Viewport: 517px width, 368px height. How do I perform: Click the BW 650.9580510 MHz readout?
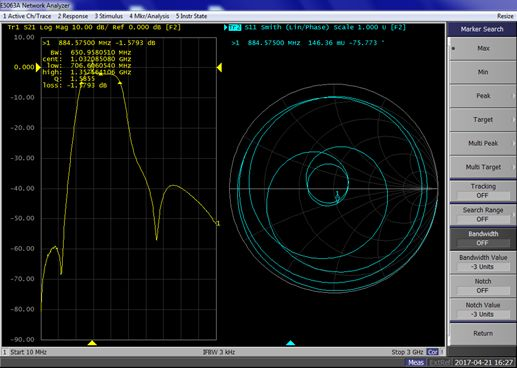point(91,53)
